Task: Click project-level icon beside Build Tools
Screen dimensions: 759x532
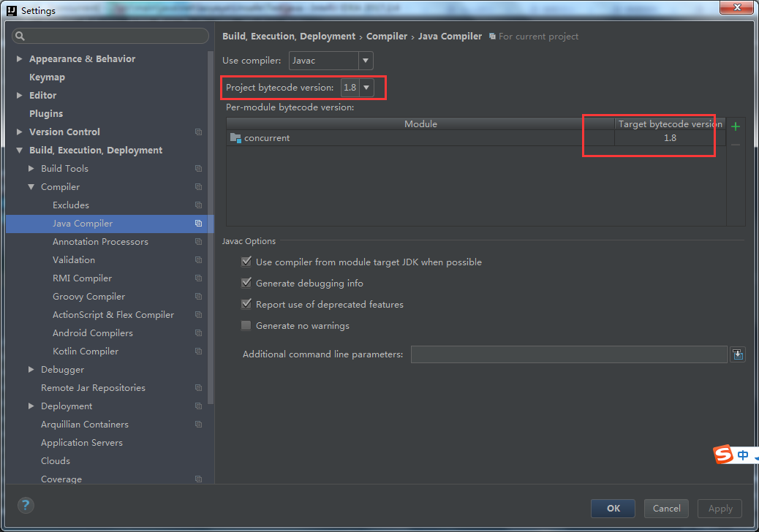Action: pyautogui.click(x=198, y=169)
